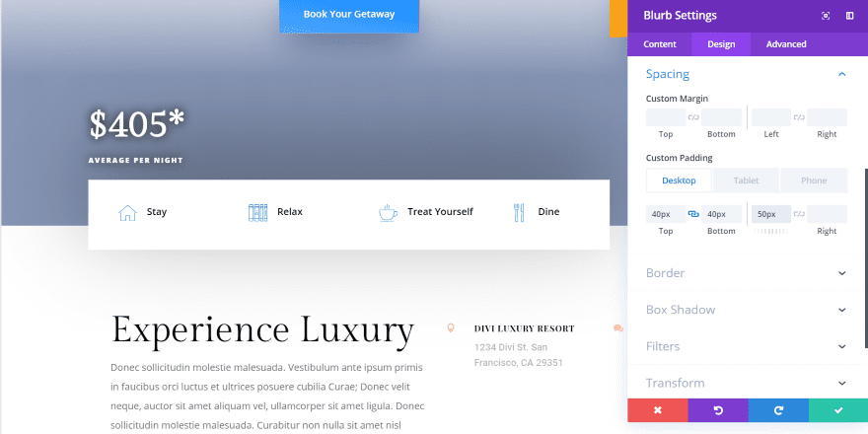868x434 pixels.
Task: Click the orange chat bubble icon
Action: point(618,328)
